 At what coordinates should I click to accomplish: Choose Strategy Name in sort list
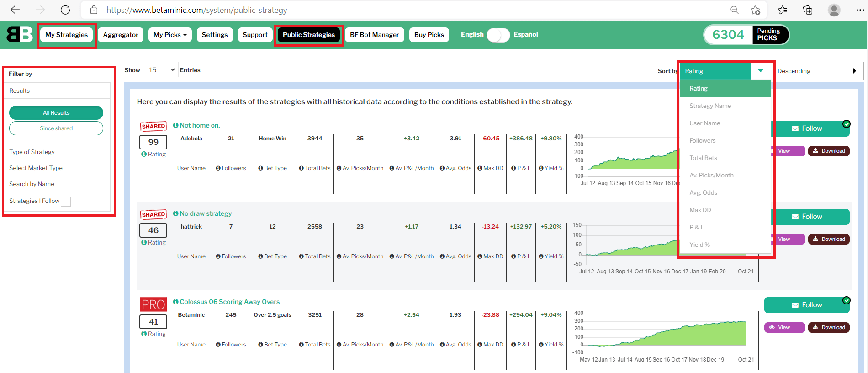725,106
